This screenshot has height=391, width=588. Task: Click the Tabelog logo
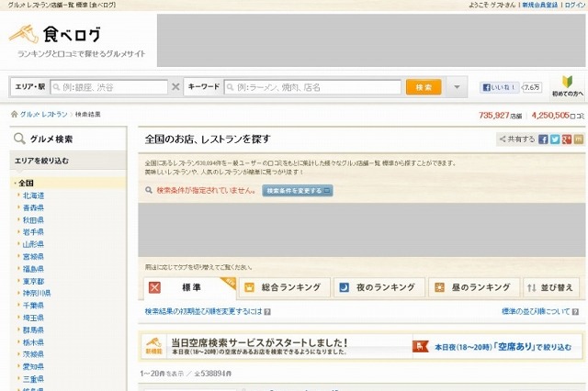point(55,34)
